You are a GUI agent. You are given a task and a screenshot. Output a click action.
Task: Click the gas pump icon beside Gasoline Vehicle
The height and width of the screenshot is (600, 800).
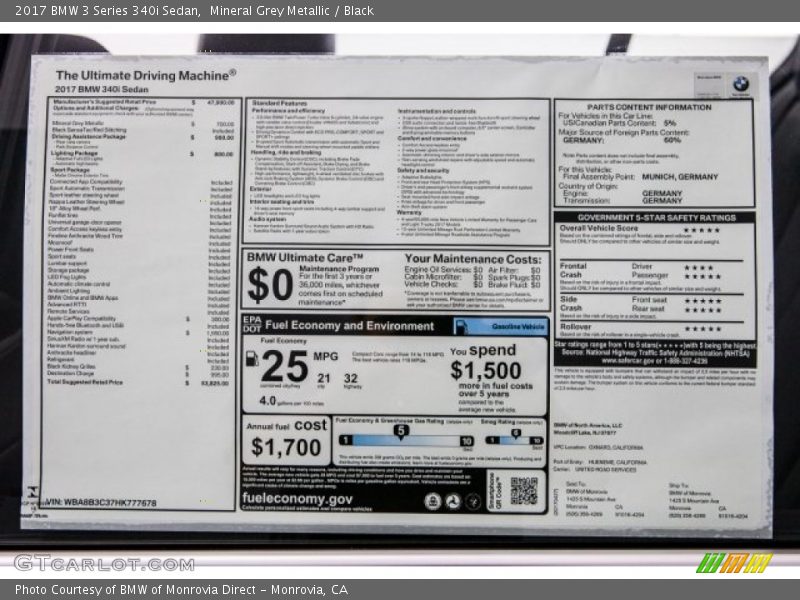[x=460, y=325]
